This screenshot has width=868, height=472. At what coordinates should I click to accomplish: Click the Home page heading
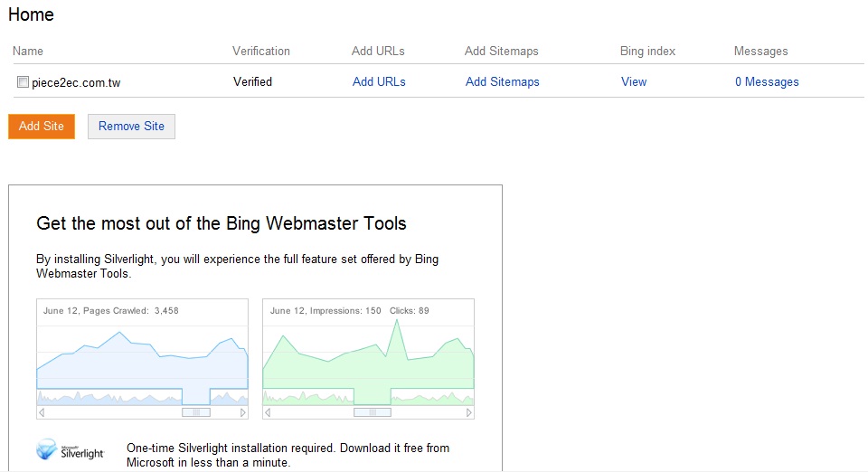click(x=31, y=14)
